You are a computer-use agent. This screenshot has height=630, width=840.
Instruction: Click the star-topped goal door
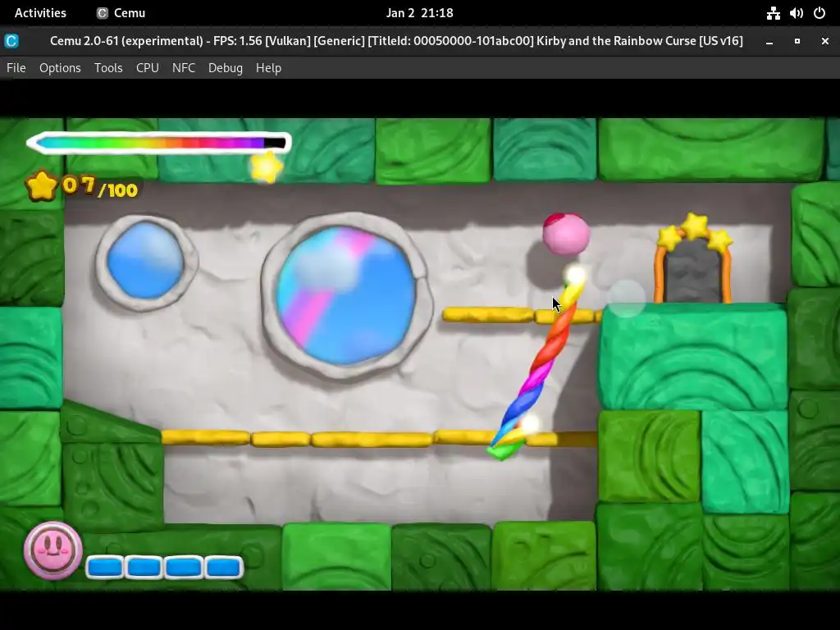(x=694, y=260)
